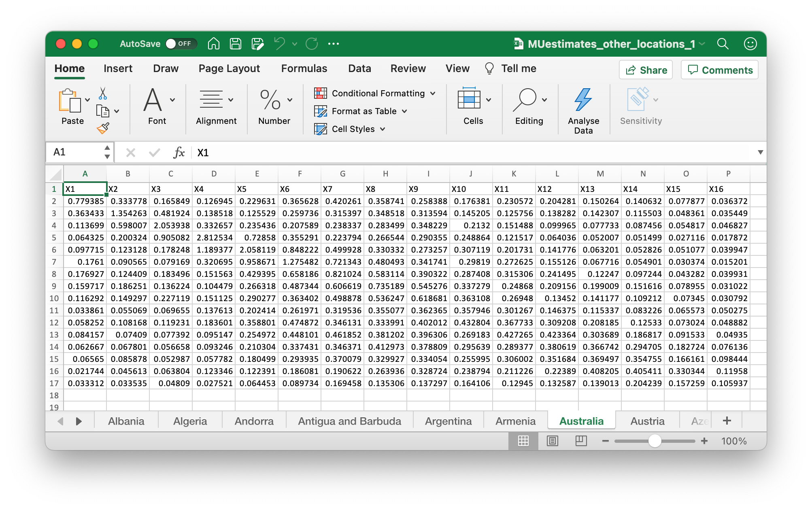This screenshot has width=812, height=510.
Task: Switch to Page Layout view button
Action: tap(552, 441)
